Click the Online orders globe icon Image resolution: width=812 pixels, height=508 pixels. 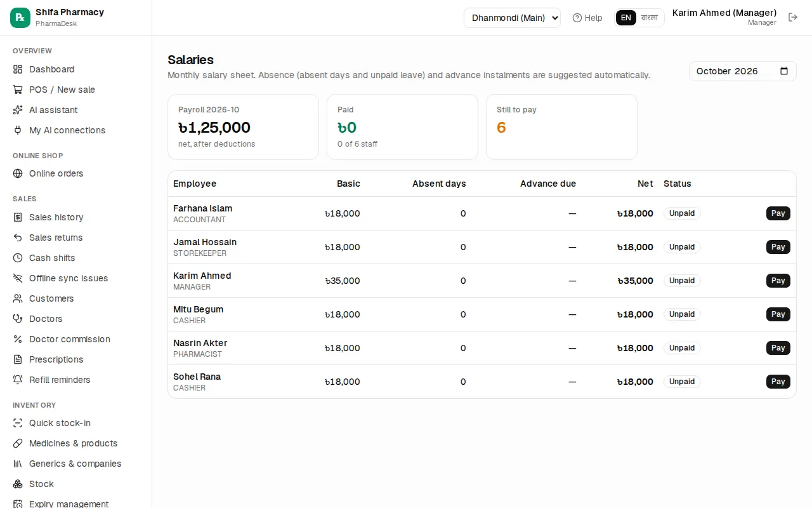point(18,173)
